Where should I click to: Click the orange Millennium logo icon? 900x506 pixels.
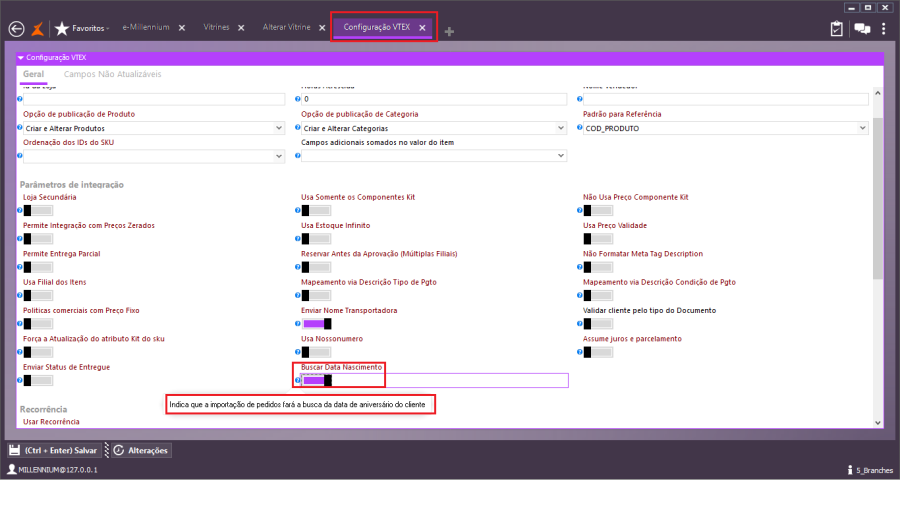point(37,29)
